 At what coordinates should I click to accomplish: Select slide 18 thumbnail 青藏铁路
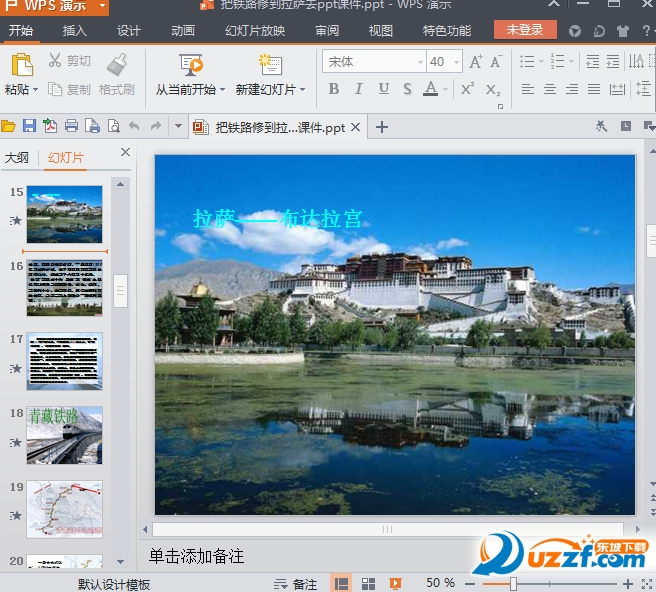(64, 435)
